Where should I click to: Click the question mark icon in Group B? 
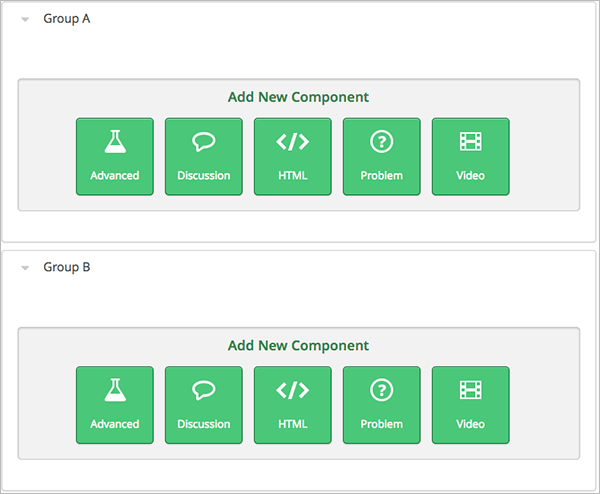click(381, 391)
